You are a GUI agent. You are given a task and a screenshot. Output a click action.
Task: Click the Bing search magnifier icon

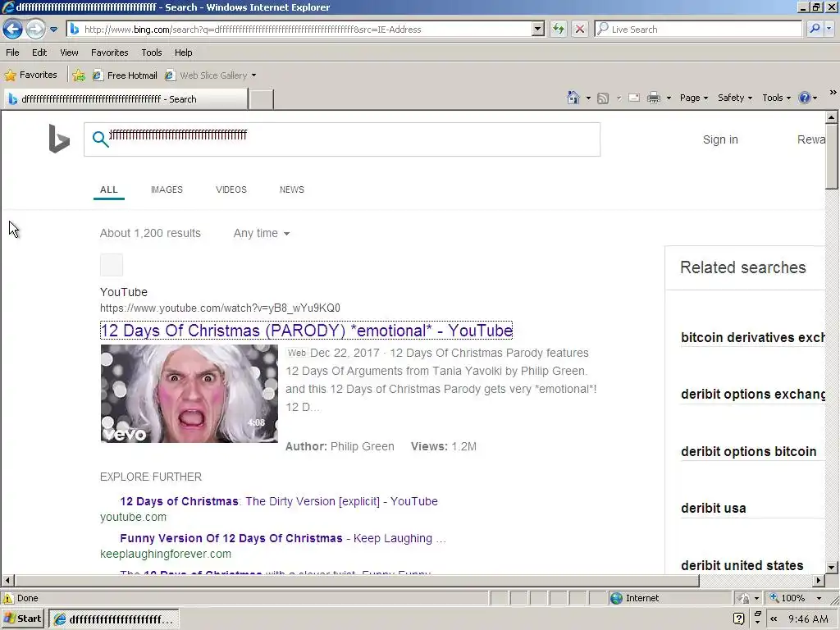100,139
